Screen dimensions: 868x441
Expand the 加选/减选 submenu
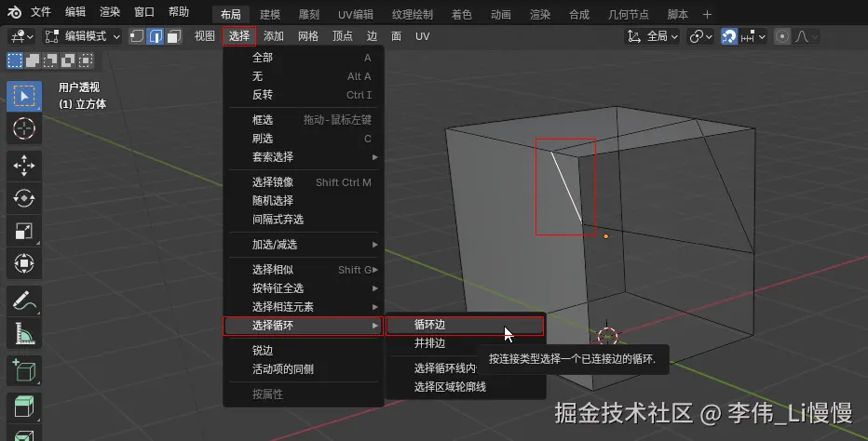304,245
